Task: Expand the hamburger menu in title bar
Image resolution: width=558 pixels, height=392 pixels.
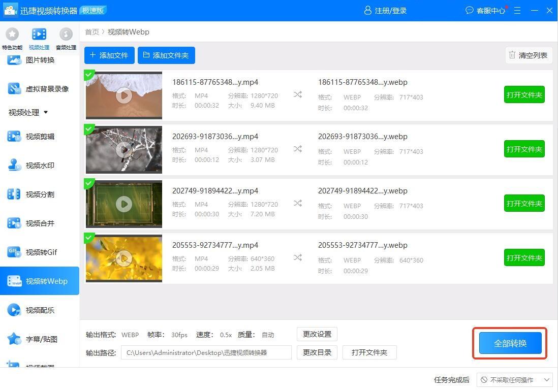Action: (517, 10)
